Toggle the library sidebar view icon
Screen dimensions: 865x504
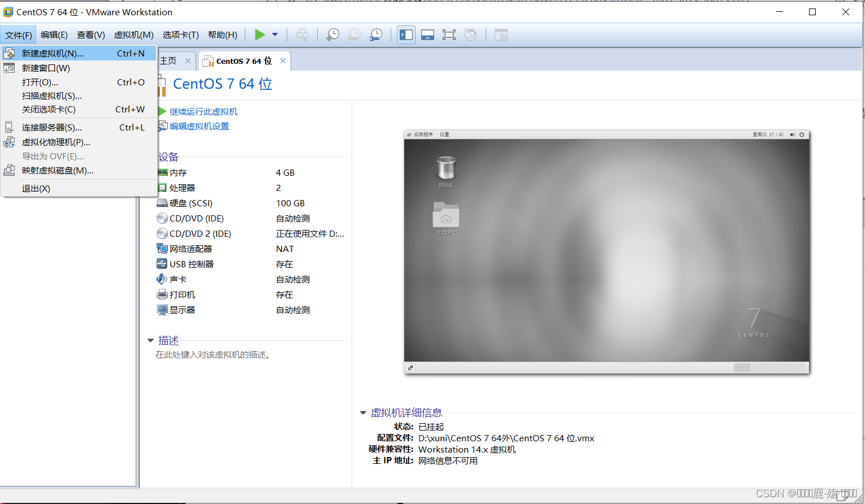(x=406, y=35)
